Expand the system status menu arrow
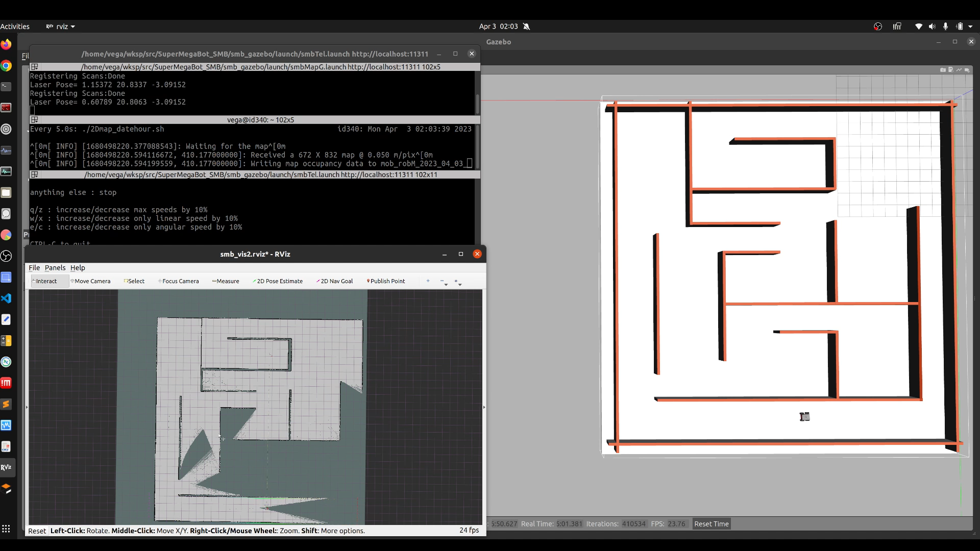 pyautogui.click(x=971, y=27)
